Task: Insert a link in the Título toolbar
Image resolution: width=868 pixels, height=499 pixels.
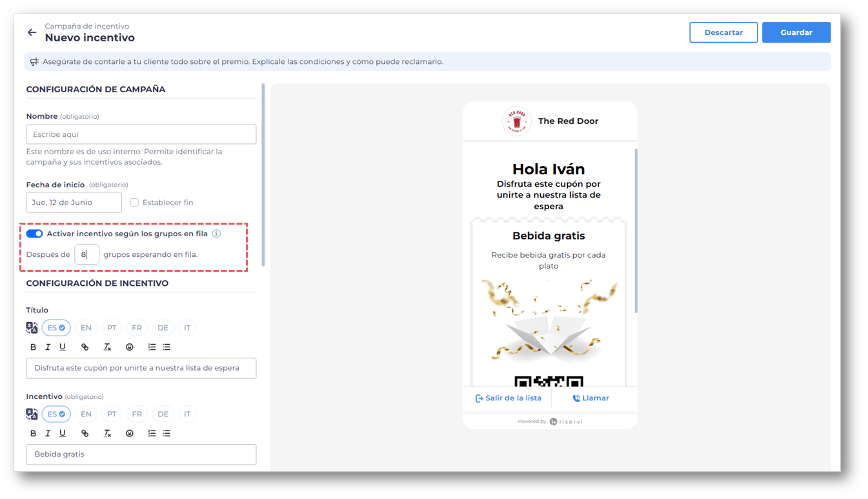Action: [x=85, y=347]
